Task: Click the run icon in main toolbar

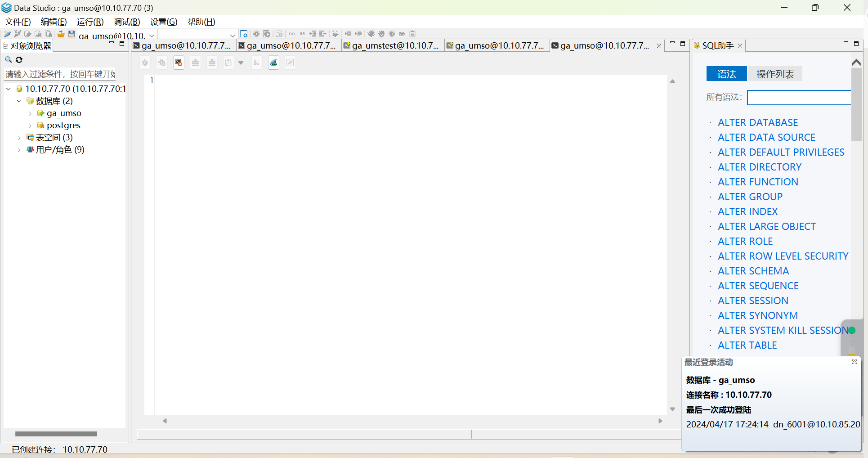Action: (256, 34)
